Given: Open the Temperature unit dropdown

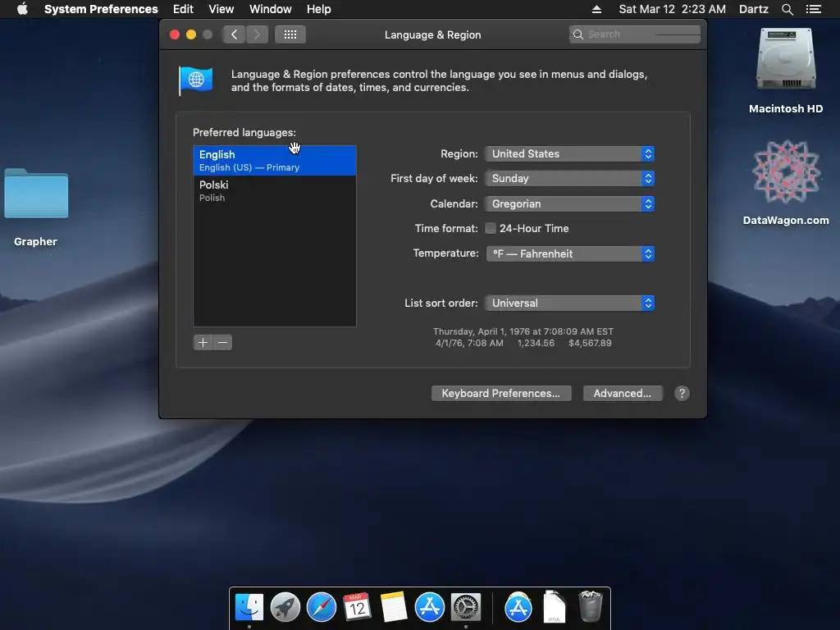Looking at the screenshot, I should click(x=570, y=253).
